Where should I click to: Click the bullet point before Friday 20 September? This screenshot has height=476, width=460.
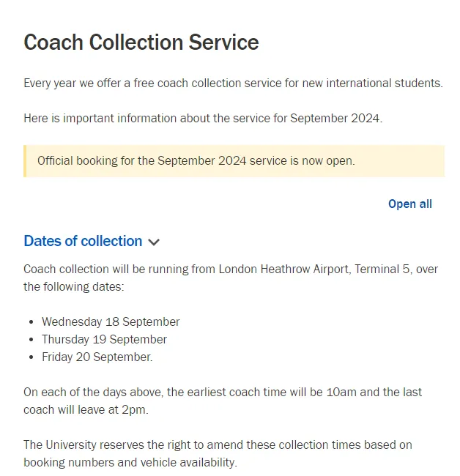(31, 357)
